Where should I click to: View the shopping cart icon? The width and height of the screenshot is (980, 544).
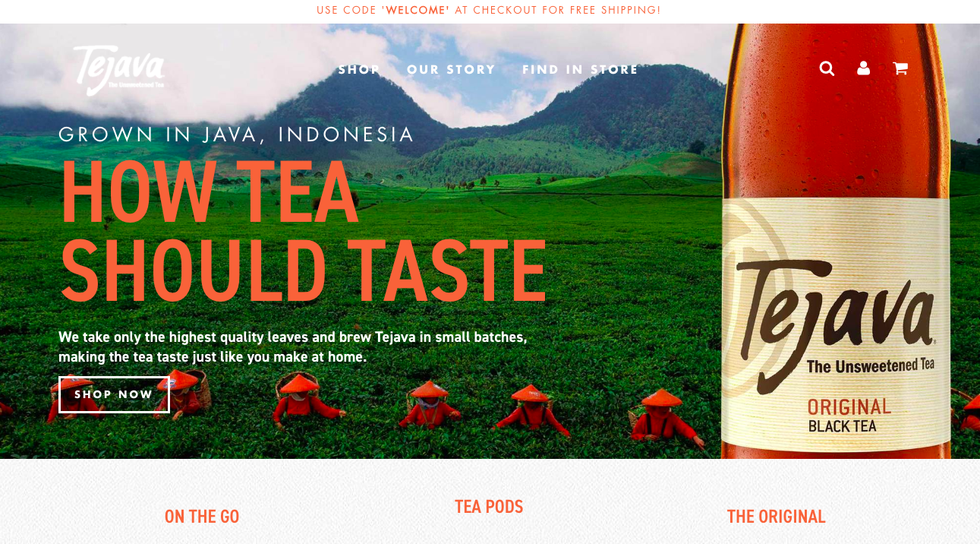click(x=900, y=68)
